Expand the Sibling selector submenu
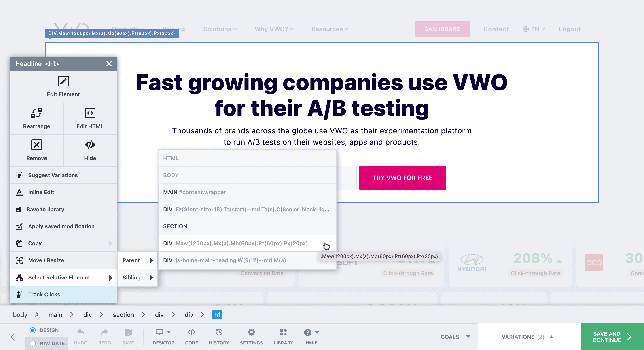Viewport: 644px width, 350px height. 150,278
